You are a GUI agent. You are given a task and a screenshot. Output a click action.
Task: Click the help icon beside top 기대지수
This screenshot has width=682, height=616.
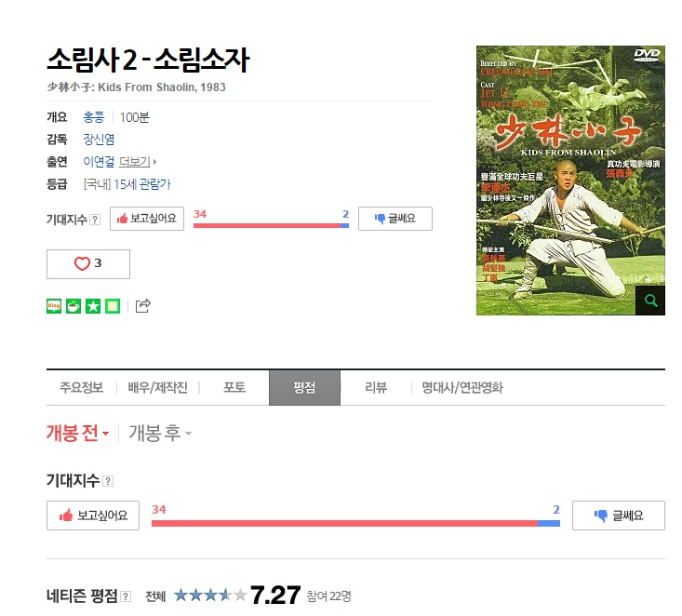[95, 220]
